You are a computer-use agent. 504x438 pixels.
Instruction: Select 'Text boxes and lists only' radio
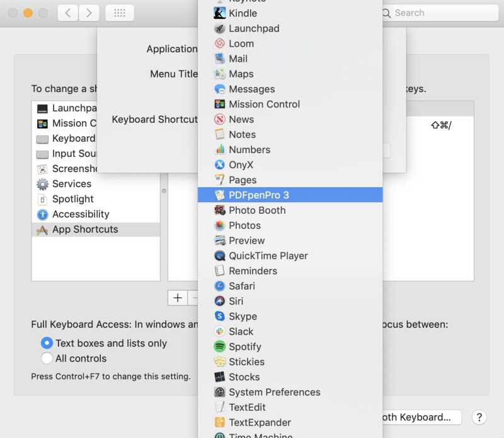[47, 343]
